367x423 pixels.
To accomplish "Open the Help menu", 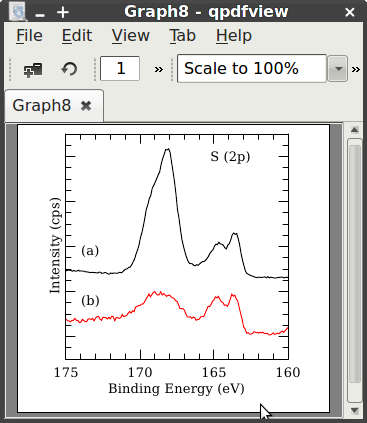I will click(234, 35).
